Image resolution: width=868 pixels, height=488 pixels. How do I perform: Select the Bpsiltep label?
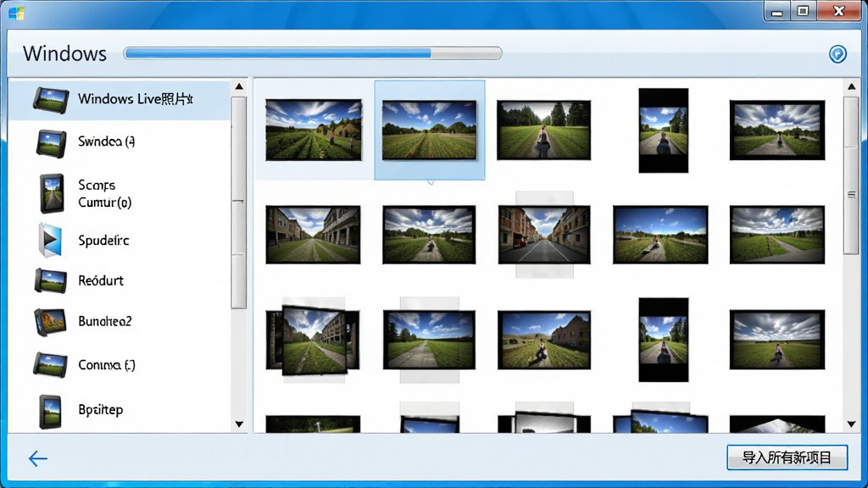click(100, 410)
